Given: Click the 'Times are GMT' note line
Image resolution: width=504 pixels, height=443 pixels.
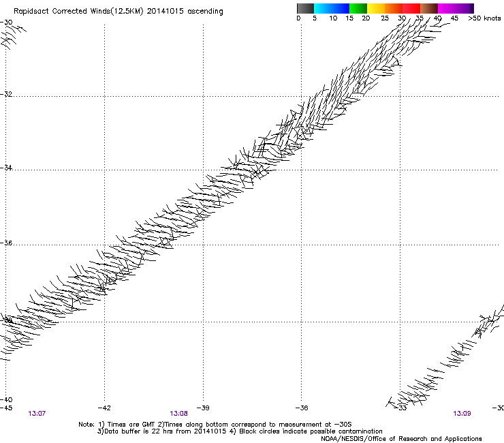Looking at the screenshot, I should [215, 425].
